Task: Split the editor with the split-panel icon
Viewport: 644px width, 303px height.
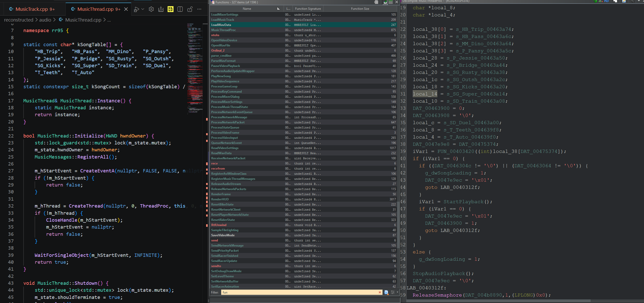Action: pyautogui.click(x=180, y=9)
